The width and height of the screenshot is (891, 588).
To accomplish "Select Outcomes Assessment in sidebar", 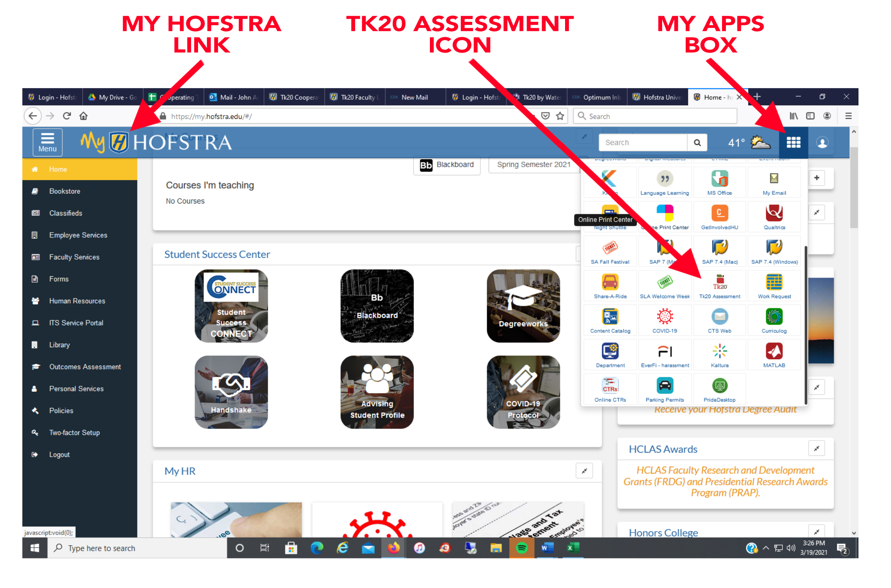I will click(85, 367).
